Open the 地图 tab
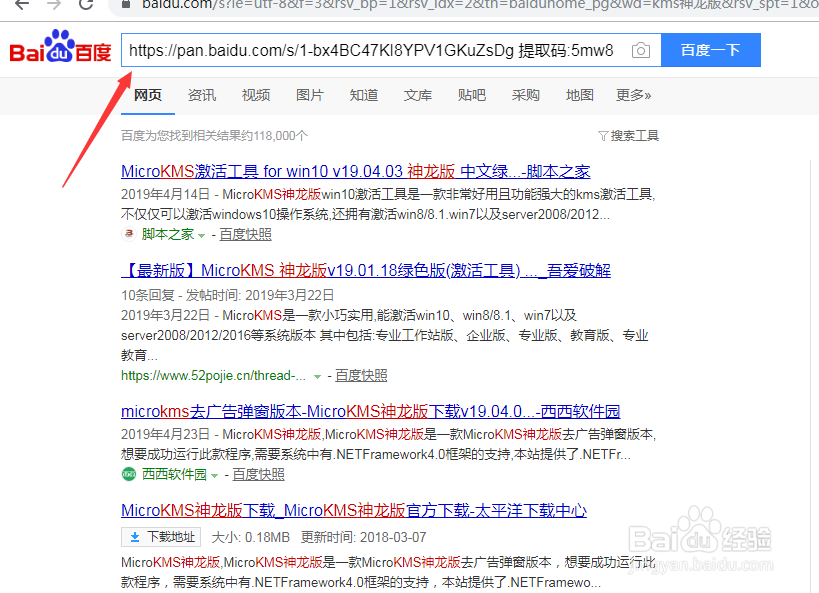The image size is (819, 593). [580, 95]
